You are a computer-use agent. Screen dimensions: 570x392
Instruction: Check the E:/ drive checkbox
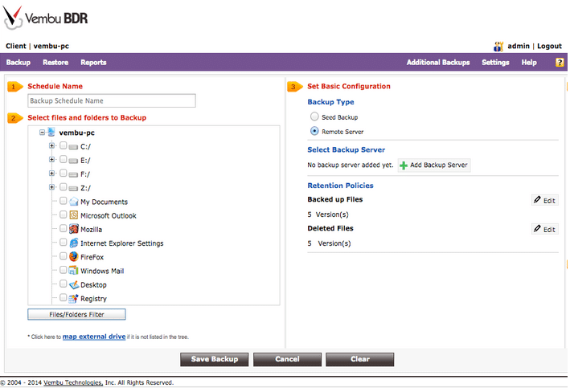click(x=64, y=160)
